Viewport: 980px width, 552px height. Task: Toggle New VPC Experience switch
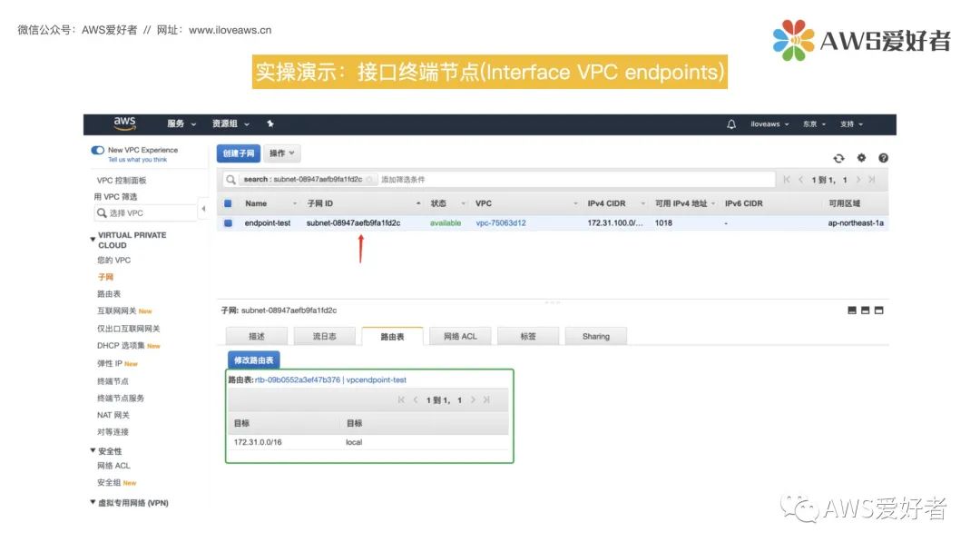pos(97,150)
